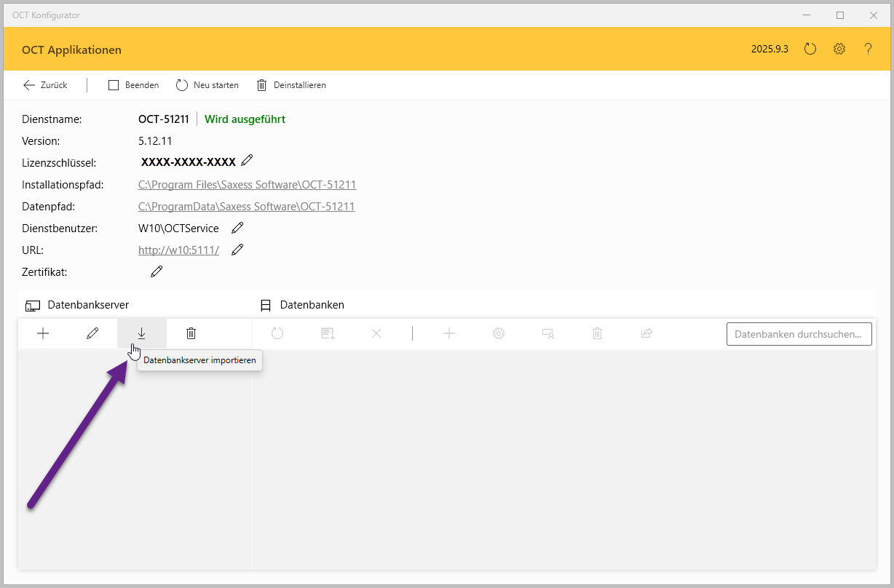Click the Datenbanken durchsuchen search field
This screenshot has height=588, width=894.
[799, 334]
